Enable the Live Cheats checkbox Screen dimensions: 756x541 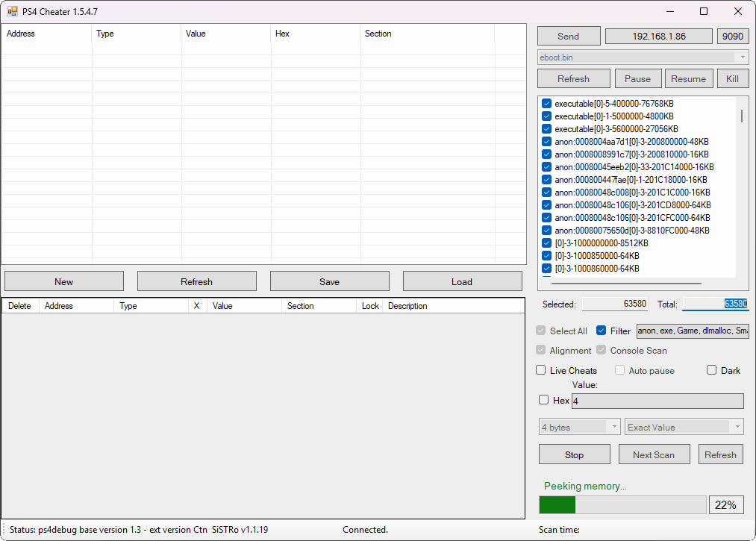coord(541,370)
